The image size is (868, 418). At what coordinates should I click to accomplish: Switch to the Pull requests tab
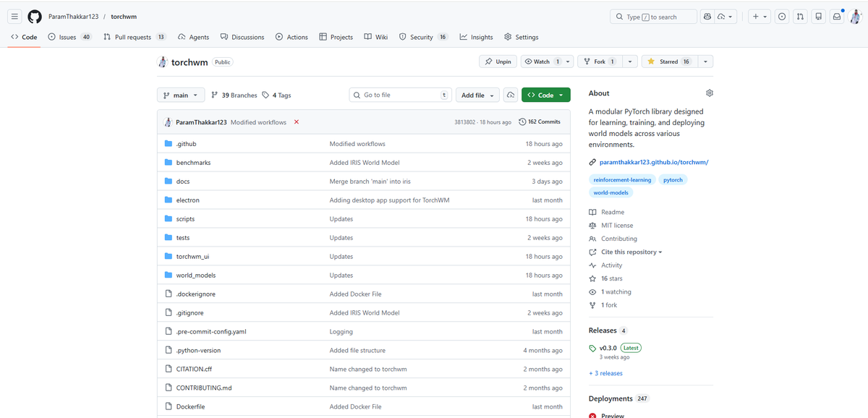tap(135, 37)
